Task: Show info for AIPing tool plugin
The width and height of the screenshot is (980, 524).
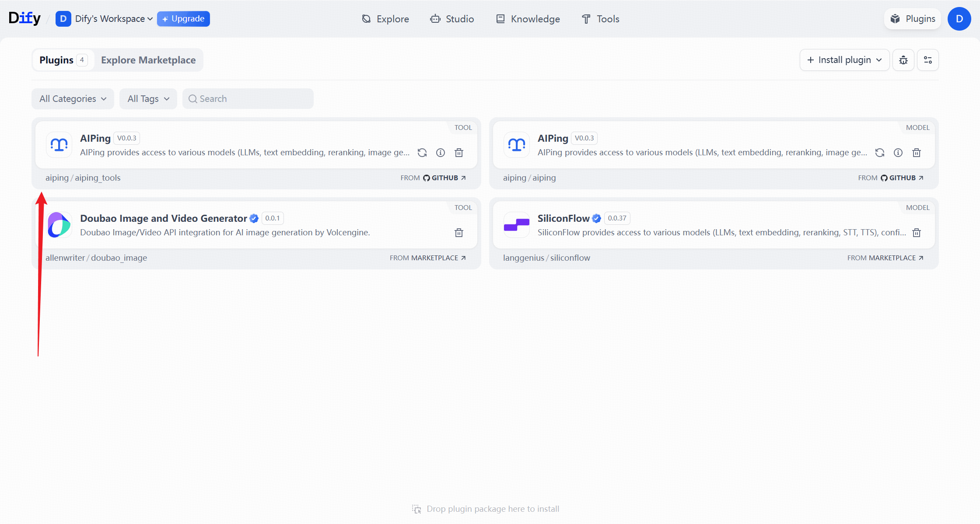Action: tap(440, 153)
